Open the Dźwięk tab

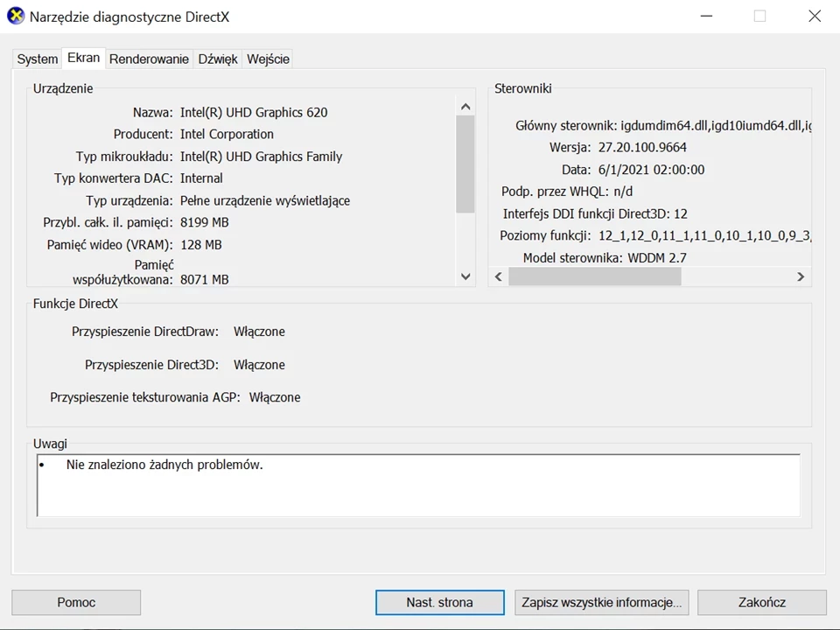click(218, 59)
